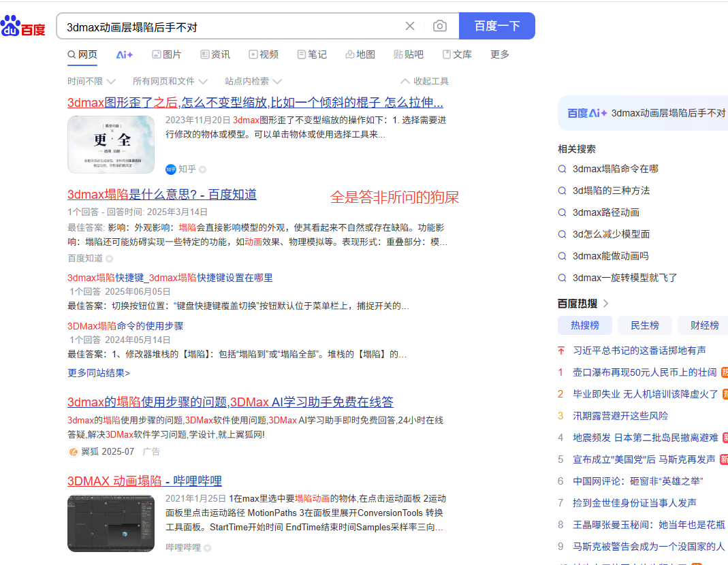This screenshot has width=728, height=565.
Task: Open hot topic 捡到金世佳身份证当事人发声
Action: point(634,503)
